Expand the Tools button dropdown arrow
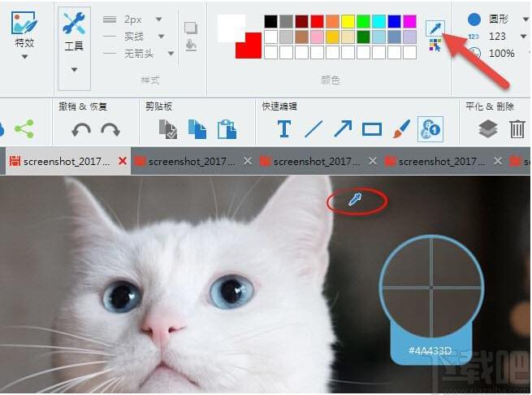532x395 pixels. pos(74,70)
